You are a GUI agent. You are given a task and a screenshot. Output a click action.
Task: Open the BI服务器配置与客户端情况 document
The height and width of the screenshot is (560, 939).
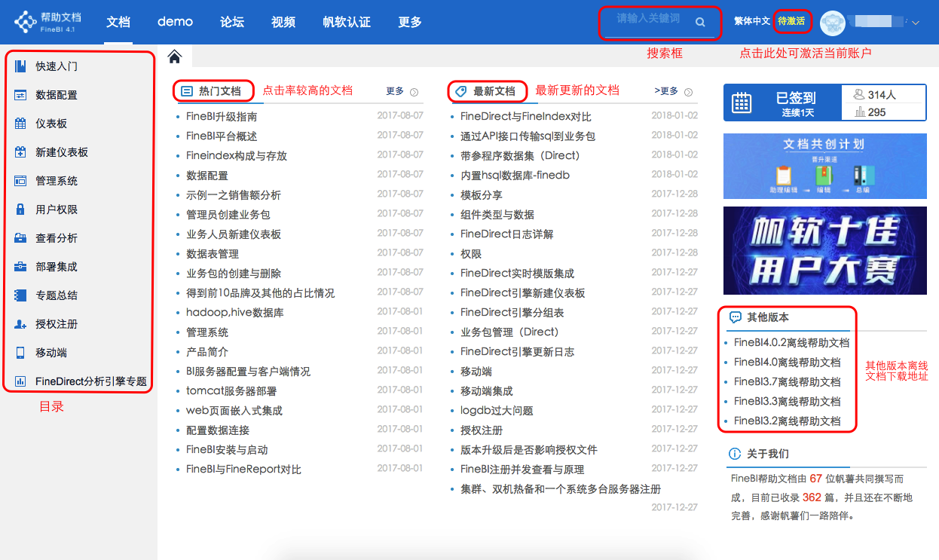pos(248,372)
